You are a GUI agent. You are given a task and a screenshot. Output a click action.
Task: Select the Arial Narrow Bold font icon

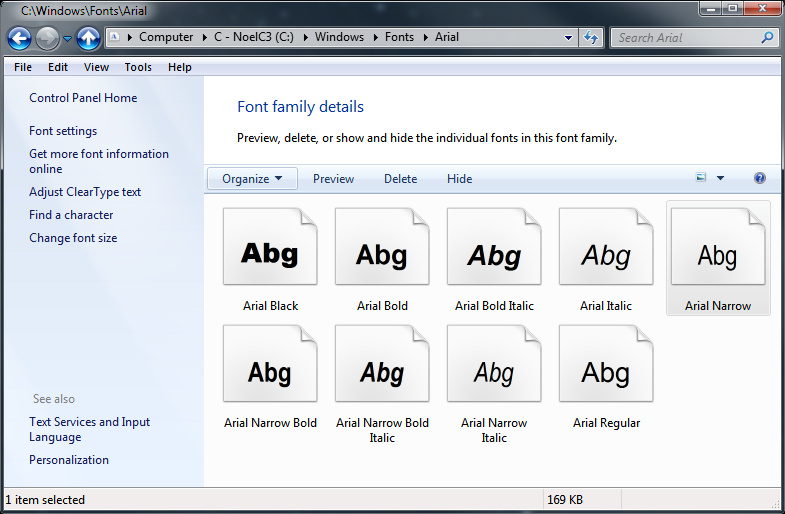tap(270, 363)
